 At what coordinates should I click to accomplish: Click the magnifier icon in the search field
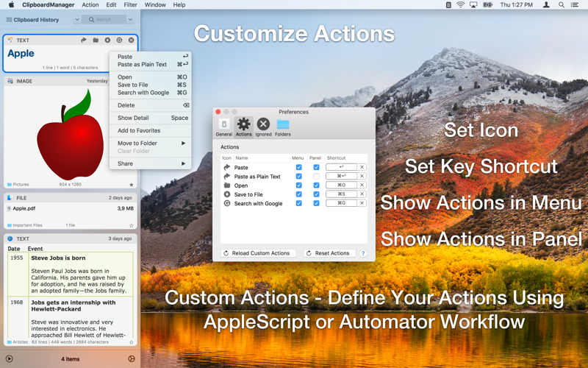(x=91, y=20)
